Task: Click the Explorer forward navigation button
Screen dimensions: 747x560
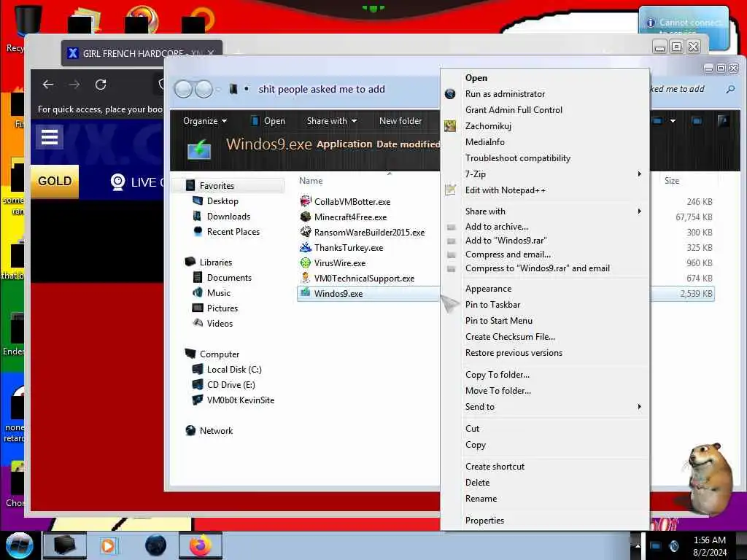Action: click(204, 89)
